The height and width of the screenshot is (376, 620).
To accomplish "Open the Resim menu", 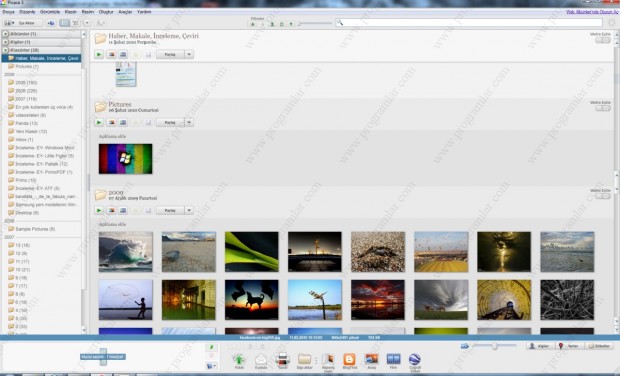I will pos(88,12).
